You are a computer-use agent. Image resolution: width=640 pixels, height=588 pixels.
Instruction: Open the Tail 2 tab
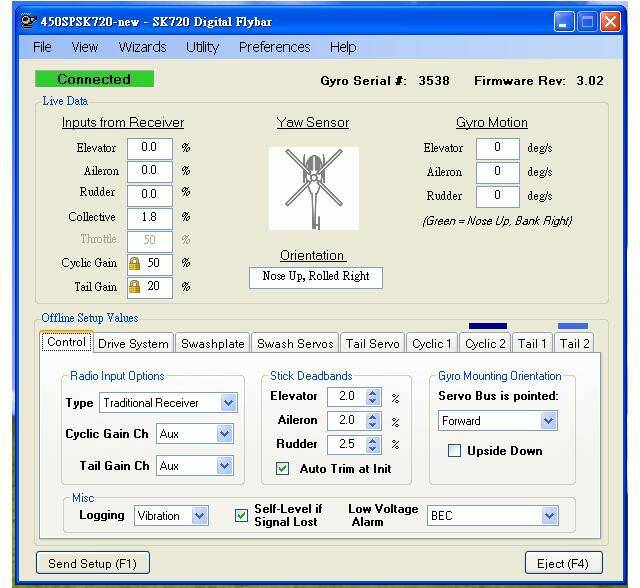tap(574, 344)
